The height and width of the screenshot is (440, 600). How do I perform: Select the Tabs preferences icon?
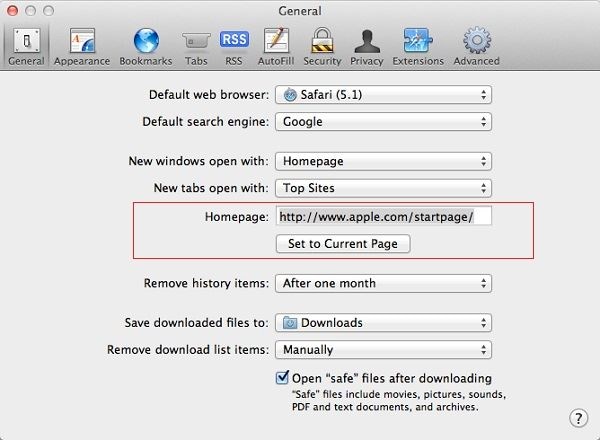pyautogui.click(x=196, y=41)
